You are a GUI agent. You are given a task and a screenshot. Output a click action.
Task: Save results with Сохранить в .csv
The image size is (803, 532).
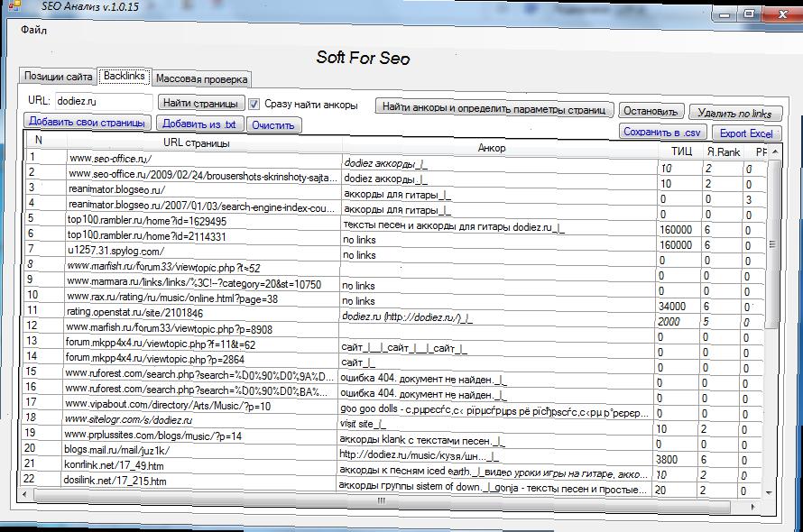click(x=661, y=132)
